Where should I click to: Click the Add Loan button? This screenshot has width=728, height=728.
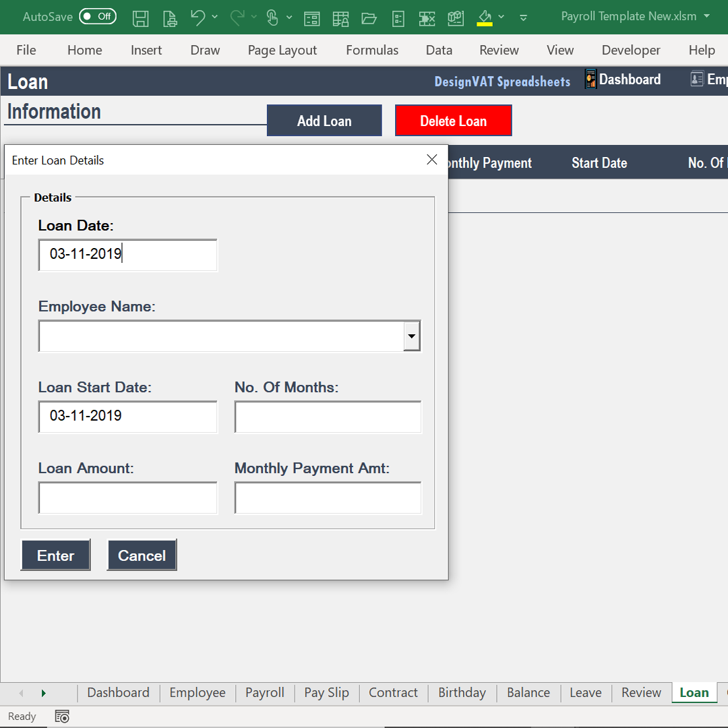(x=324, y=120)
